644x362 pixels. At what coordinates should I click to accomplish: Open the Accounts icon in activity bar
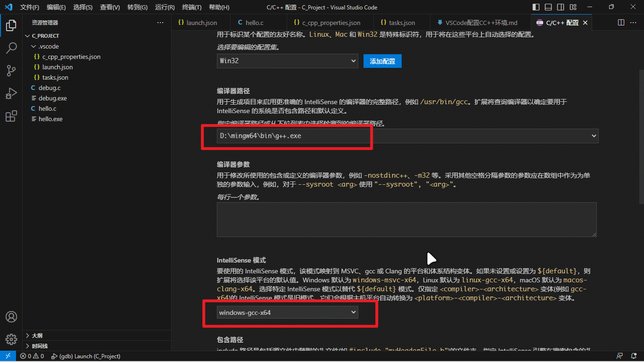[x=11, y=317]
